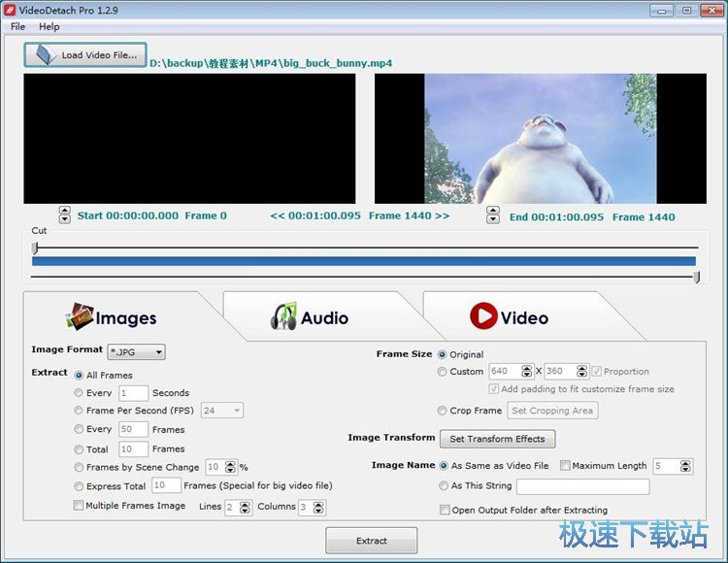728x563 pixels.
Task: Click the start frame black preview
Action: (189, 138)
